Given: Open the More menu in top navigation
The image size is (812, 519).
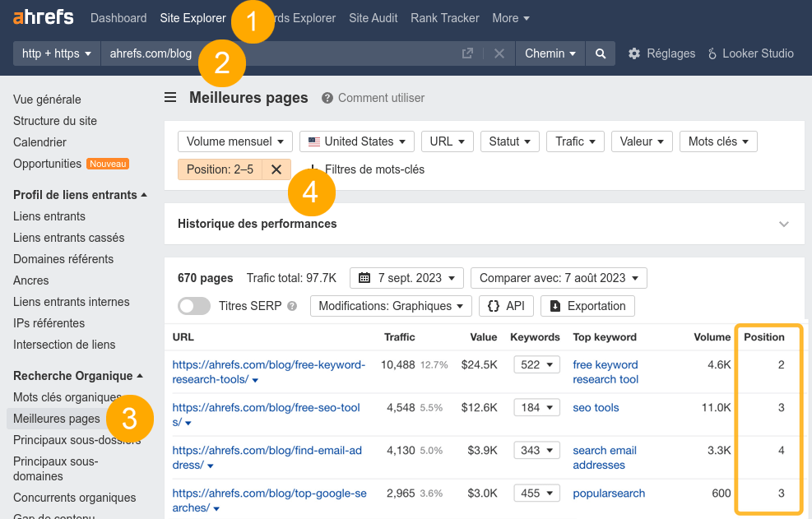Looking at the screenshot, I should (x=510, y=17).
